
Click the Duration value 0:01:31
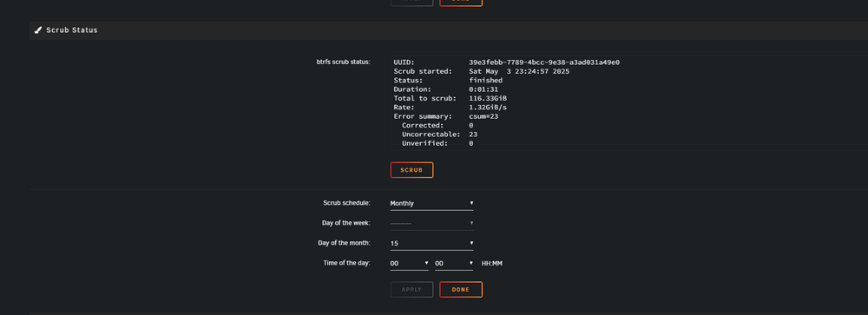[x=483, y=89]
